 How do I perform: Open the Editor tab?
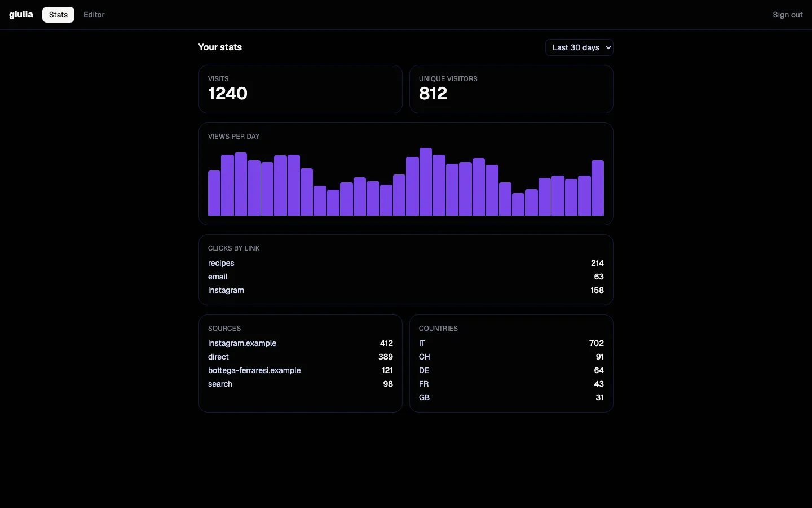click(94, 15)
